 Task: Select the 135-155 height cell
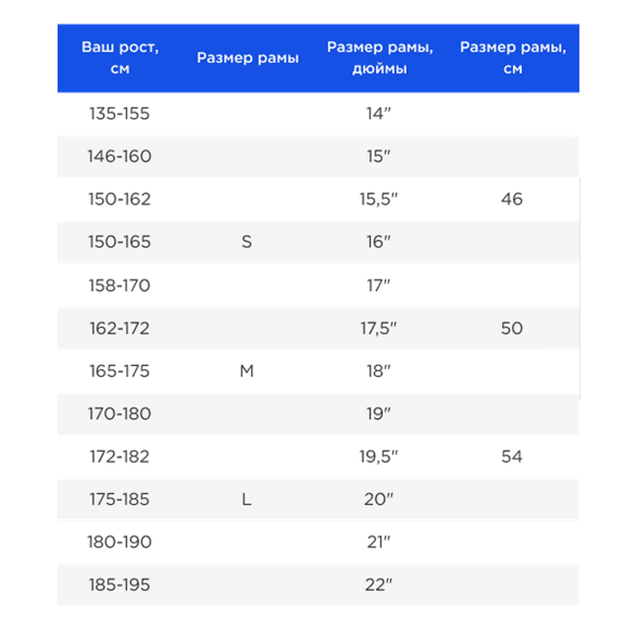(119, 114)
